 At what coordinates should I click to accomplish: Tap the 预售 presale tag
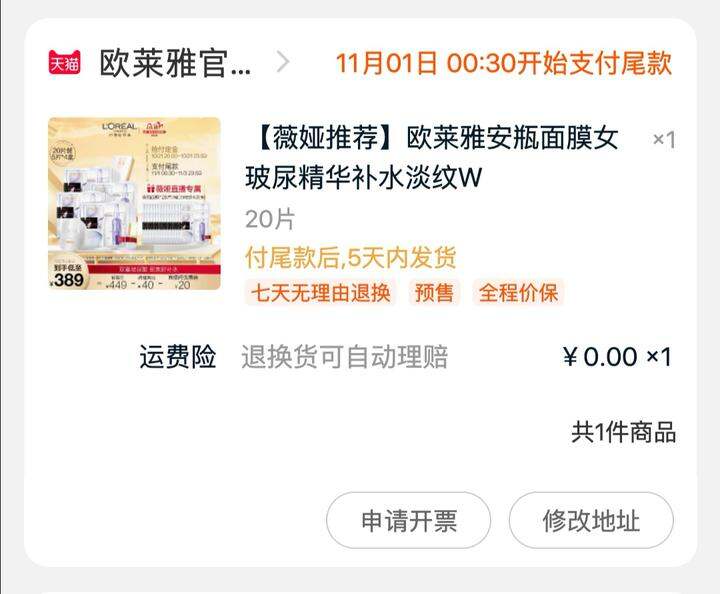(434, 293)
